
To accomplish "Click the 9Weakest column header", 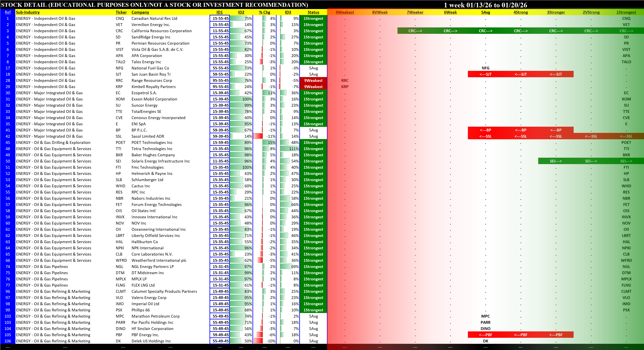I will [x=344, y=12].
